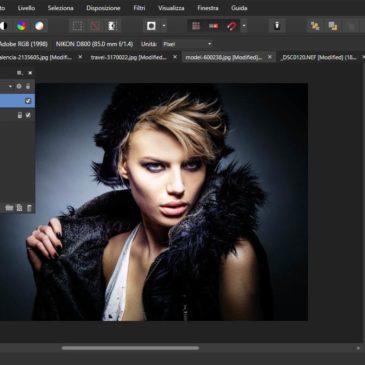365x365 pixels.
Task: Click the red-green Force Pixel Alignment icon
Action: coord(214,26)
